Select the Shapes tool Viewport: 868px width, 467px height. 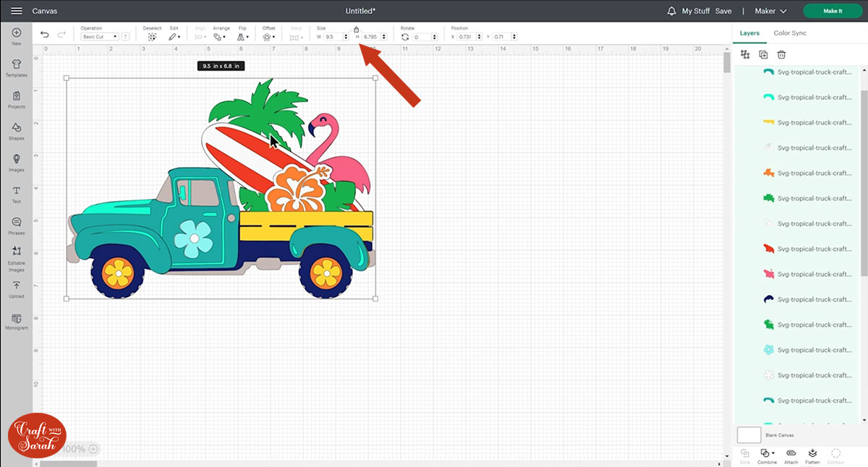[x=16, y=131]
